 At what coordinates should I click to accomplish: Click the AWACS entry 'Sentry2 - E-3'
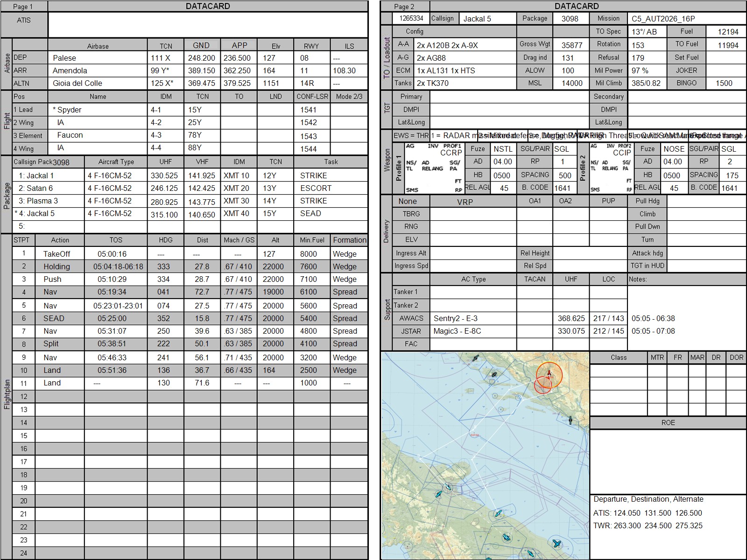(x=473, y=318)
